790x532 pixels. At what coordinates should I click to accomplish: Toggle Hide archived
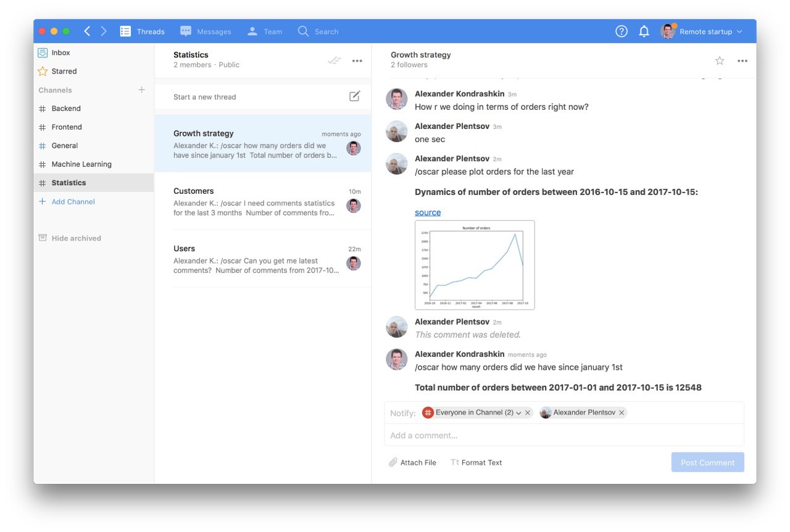[70, 238]
